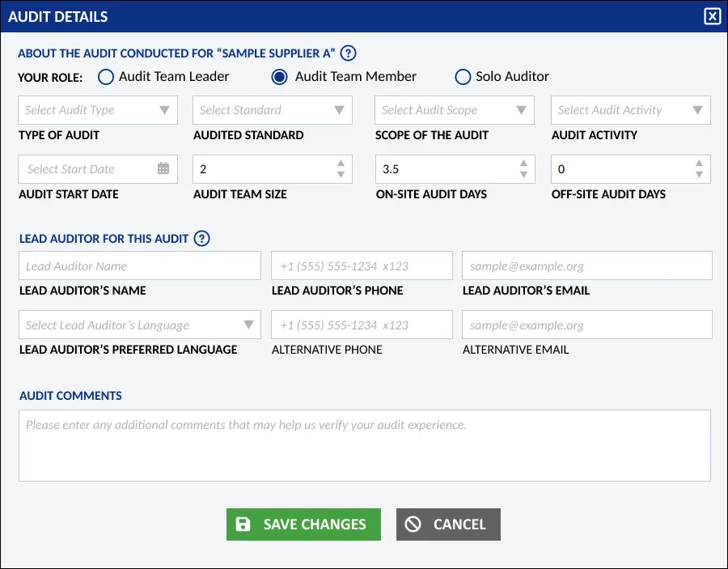Screen dimensions: 728x569
Task: Click the Your Role label
Action: coord(50,78)
